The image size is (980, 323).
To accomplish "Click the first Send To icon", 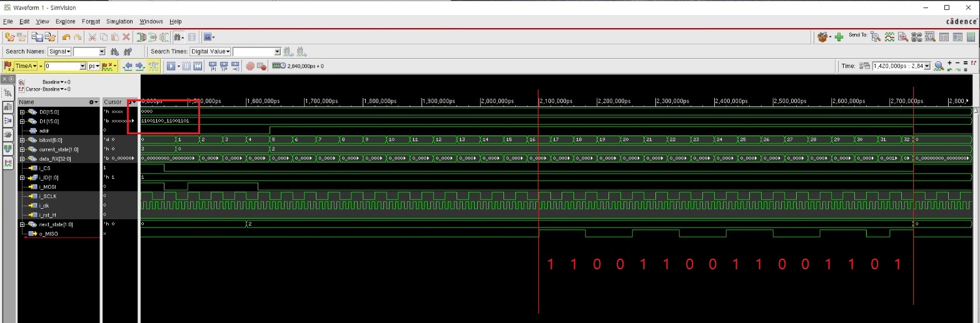I will point(876,37).
